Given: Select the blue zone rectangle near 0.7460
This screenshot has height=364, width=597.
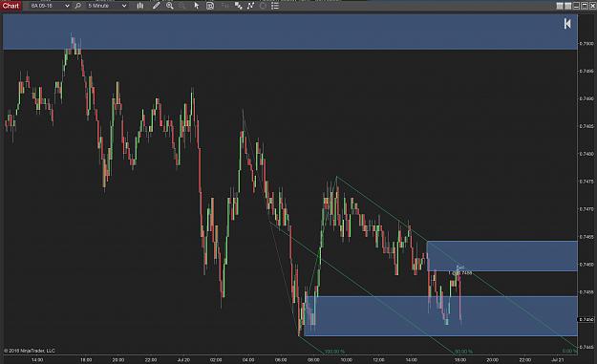Looking at the screenshot, I should click(x=501, y=256).
